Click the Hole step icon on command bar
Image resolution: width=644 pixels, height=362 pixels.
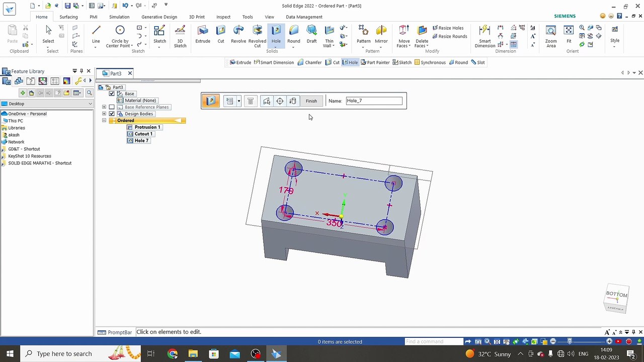pyautogui.click(x=211, y=101)
